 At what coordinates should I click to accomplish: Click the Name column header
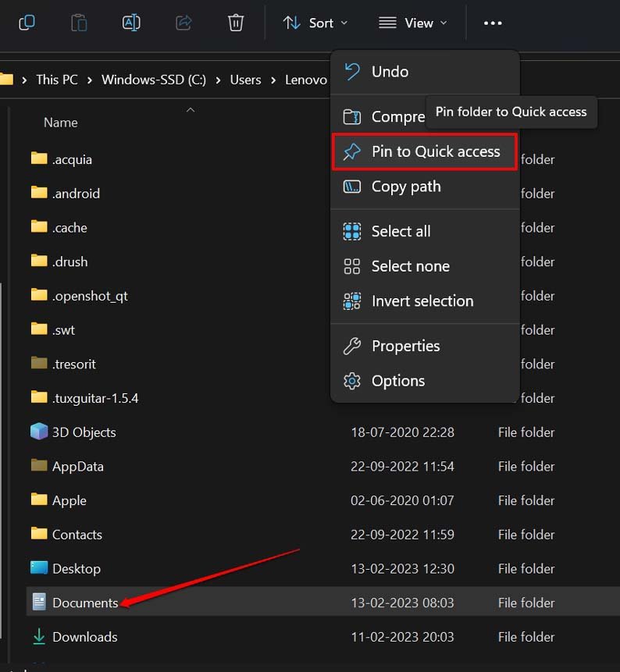[x=60, y=123]
